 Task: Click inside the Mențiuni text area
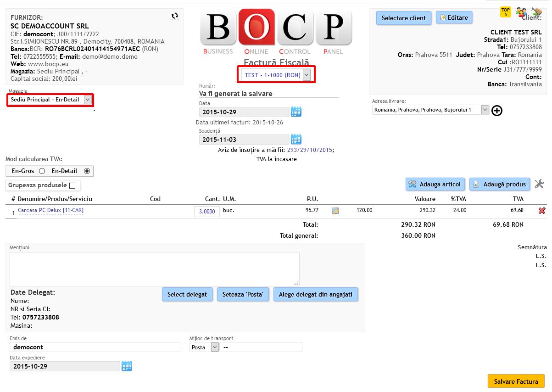coord(154,269)
